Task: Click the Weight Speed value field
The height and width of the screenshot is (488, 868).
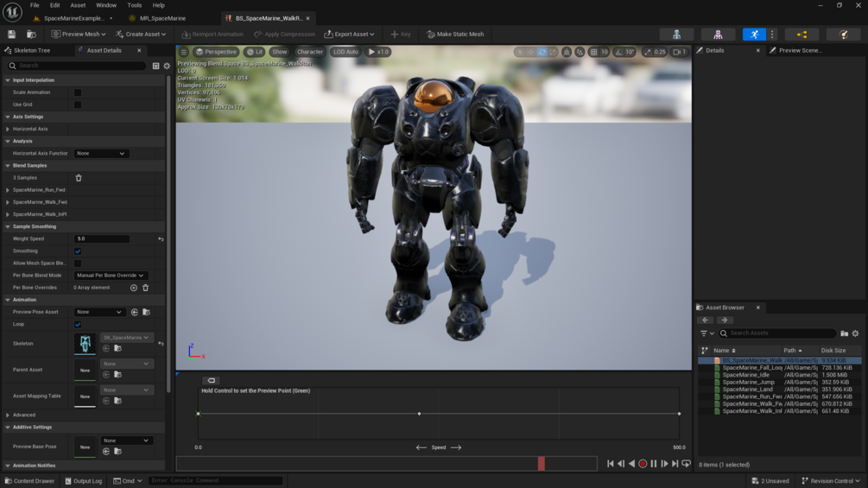Action: coord(101,239)
